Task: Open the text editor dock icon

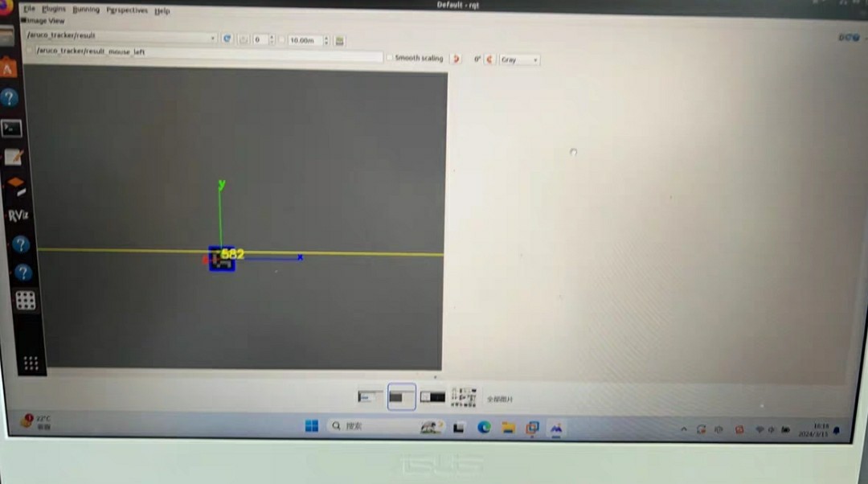Action: tap(14, 158)
